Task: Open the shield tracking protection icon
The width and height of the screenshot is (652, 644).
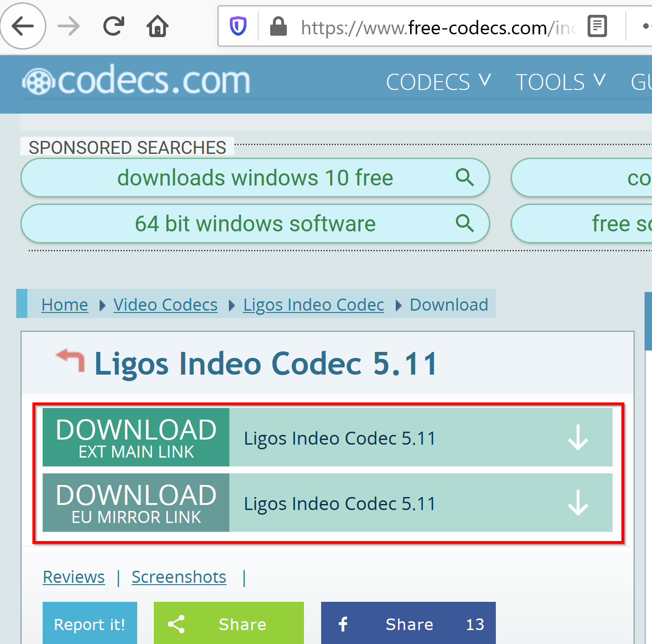Action: pyautogui.click(x=238, y=26)
